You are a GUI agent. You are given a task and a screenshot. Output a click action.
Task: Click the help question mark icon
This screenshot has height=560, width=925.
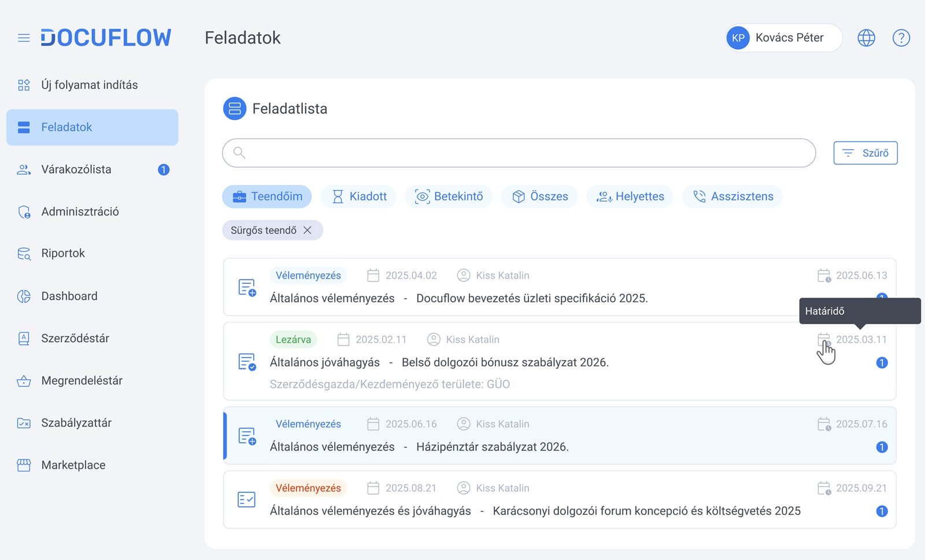click(x=901, y=38)
